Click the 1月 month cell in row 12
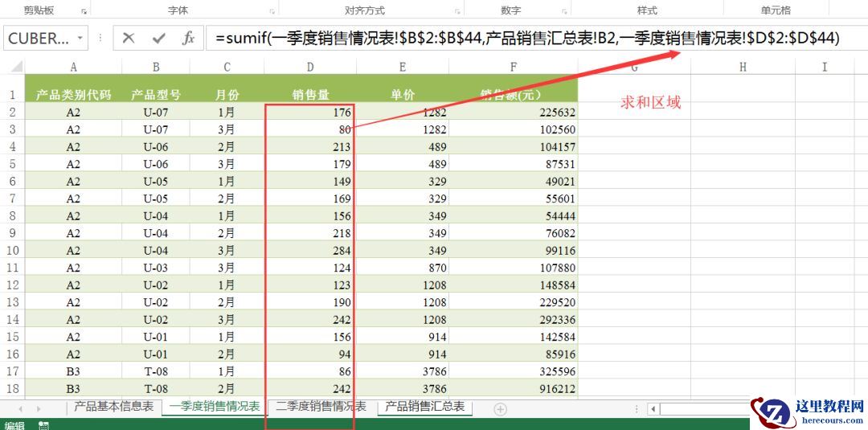This screenshot has height=430, width=868. 227,285
